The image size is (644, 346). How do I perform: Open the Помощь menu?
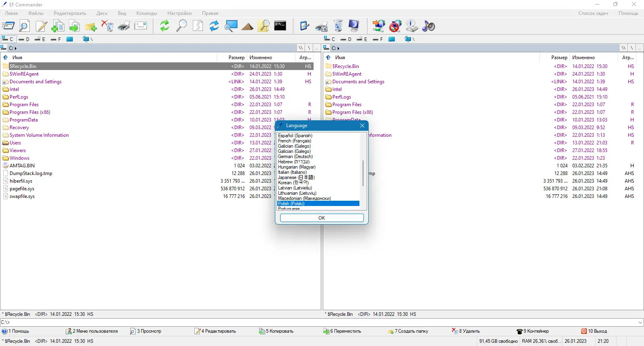coord(628,13)
